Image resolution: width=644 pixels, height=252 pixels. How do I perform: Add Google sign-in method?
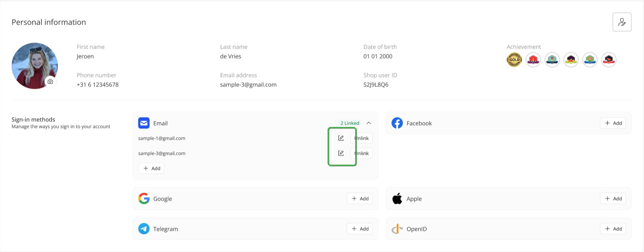(360, 198)
